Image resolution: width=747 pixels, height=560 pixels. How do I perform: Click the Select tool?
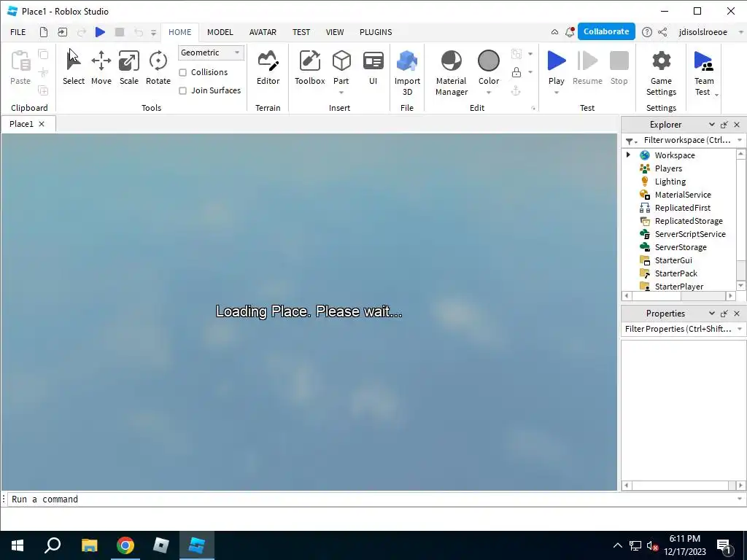(x=74, y=68)
